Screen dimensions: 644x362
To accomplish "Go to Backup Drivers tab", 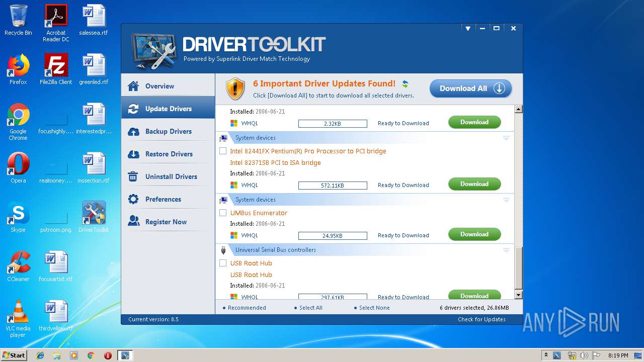I will pos(168,131).
